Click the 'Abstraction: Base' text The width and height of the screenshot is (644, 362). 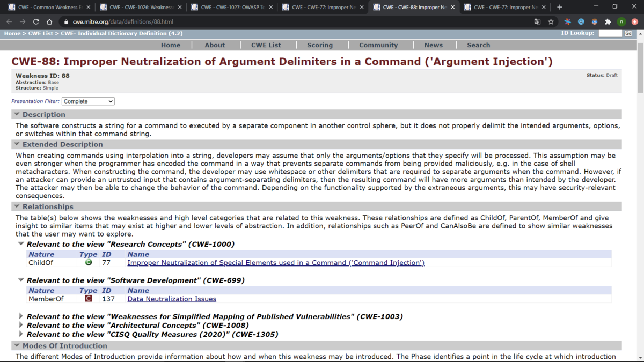(37, 82)
